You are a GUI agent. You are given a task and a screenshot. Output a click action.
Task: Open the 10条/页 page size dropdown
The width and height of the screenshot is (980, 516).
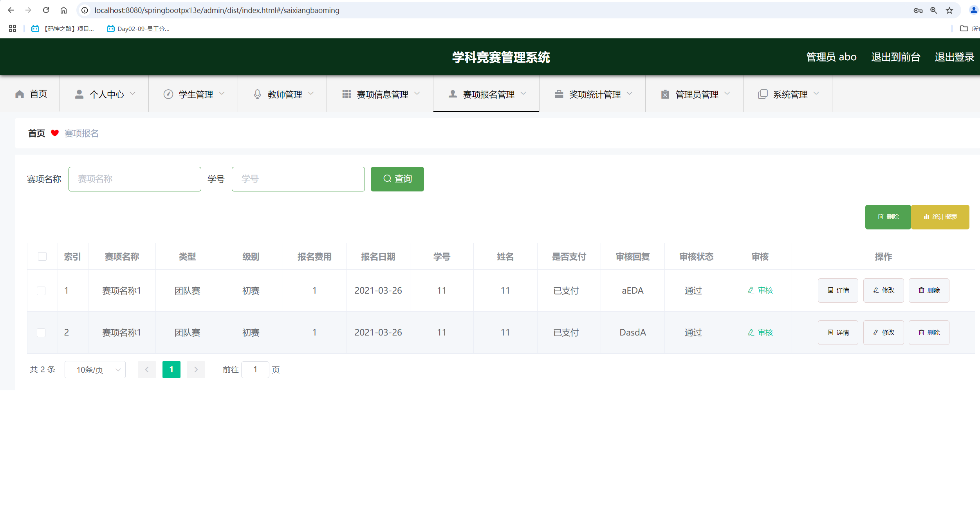pyautogui.click(x=95, y=370)
